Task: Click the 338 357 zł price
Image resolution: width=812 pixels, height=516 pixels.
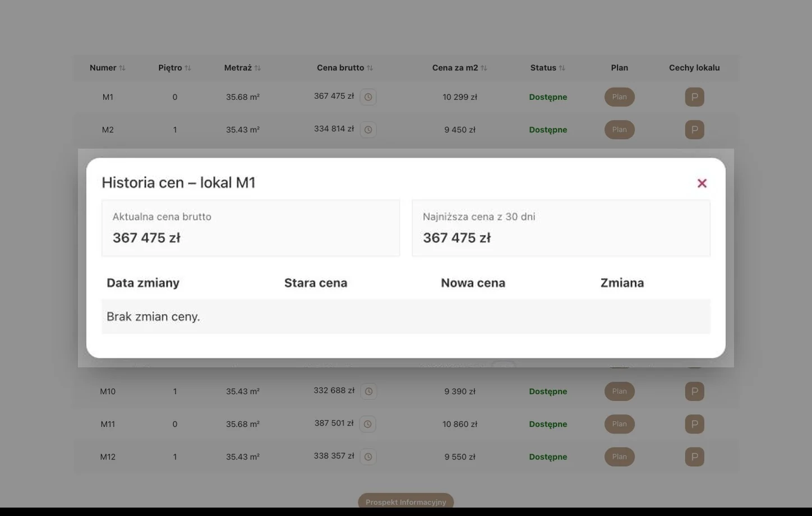Action: [x=334, y=456]
